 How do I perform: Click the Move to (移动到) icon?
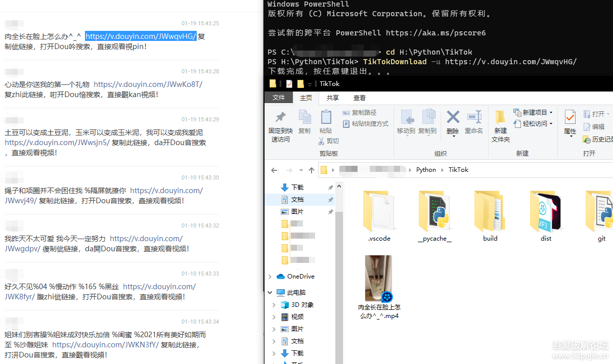point(407,117)
